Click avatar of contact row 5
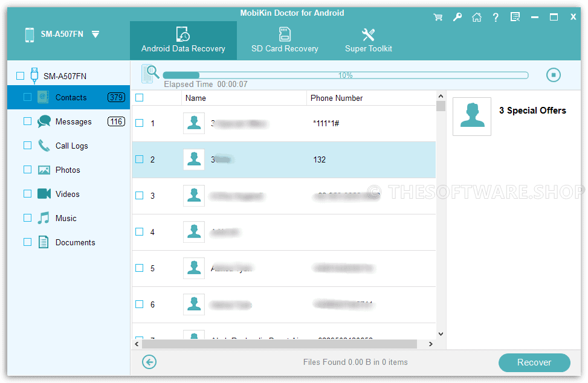This screenshot has width=588, height=383. point(194,268)
